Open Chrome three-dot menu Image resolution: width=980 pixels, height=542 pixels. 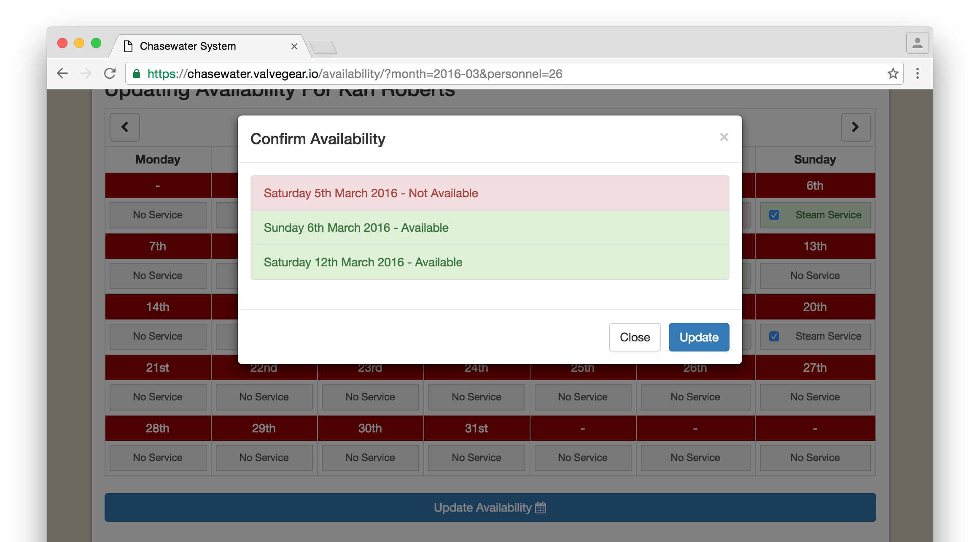[917, 74]
